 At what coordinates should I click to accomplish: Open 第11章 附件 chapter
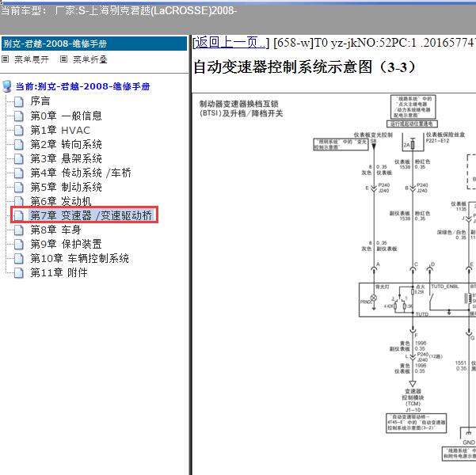(x=59, y=272)
